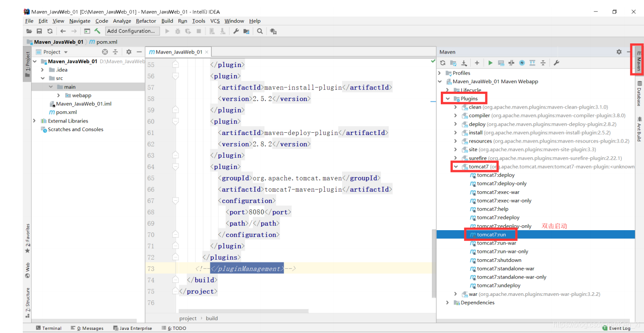
Task: Click the Search Everywhere magnifier icon
Action: [x=260, y=31]
